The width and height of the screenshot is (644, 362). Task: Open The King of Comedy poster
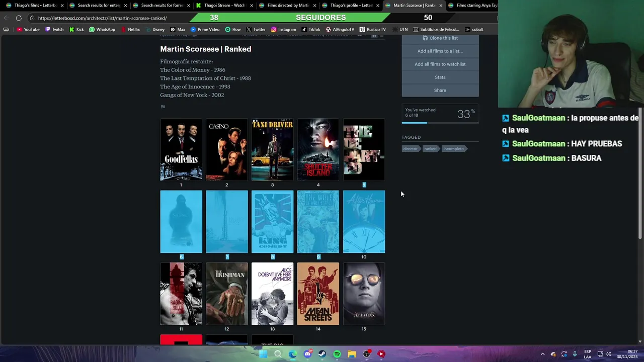click(272, 222)
